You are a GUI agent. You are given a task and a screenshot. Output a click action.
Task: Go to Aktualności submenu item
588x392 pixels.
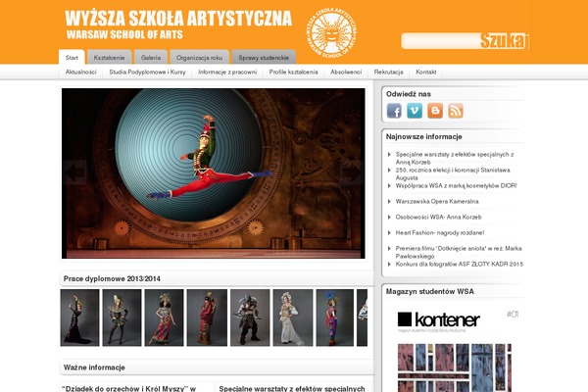[x=81, y=72]
